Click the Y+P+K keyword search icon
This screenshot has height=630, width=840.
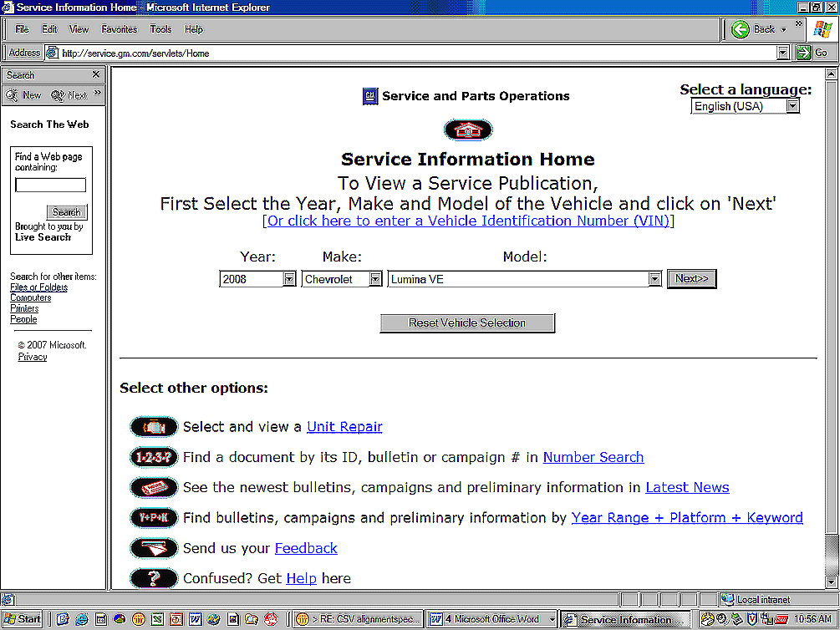(x=154, y=518)
